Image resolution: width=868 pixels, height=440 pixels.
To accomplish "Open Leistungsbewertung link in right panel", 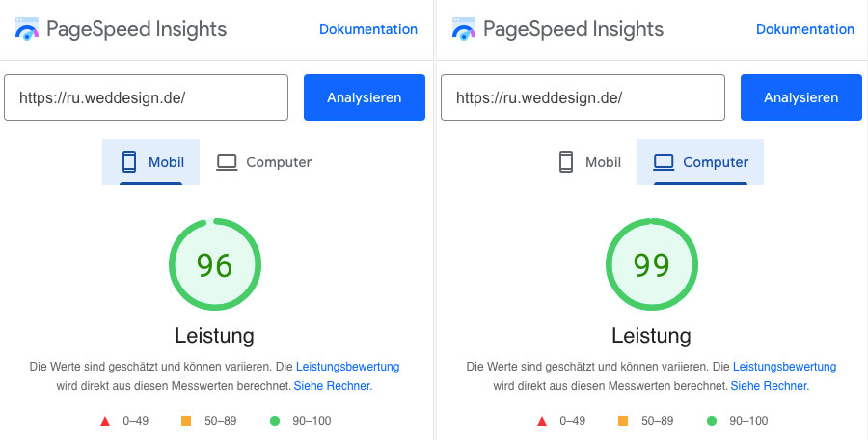I will point(784,367).
